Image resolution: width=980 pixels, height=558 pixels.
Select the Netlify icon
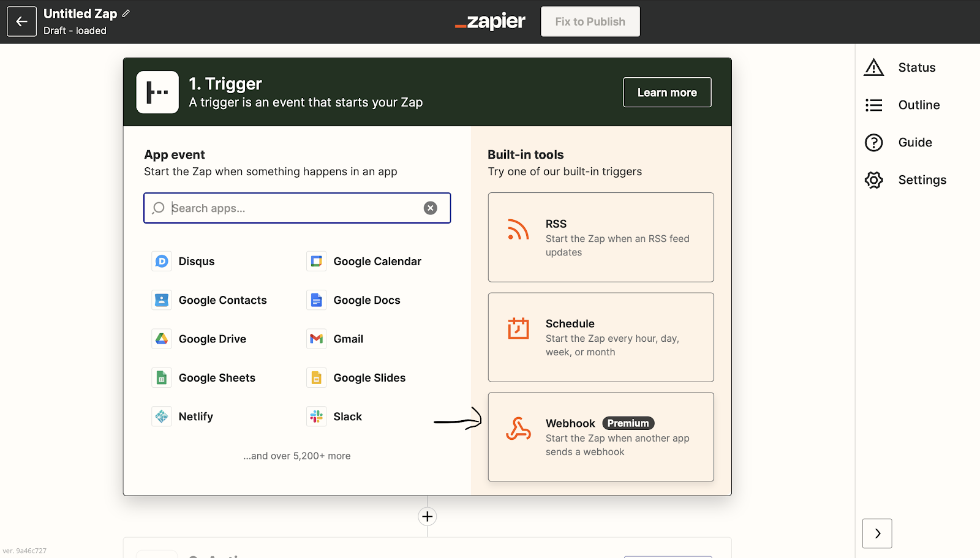tap(162, 417)
